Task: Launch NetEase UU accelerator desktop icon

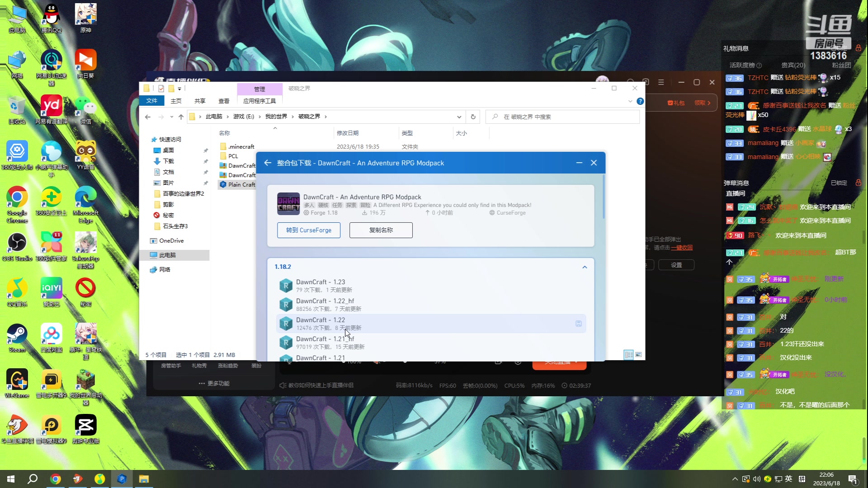Action: [x=52, y=67]
